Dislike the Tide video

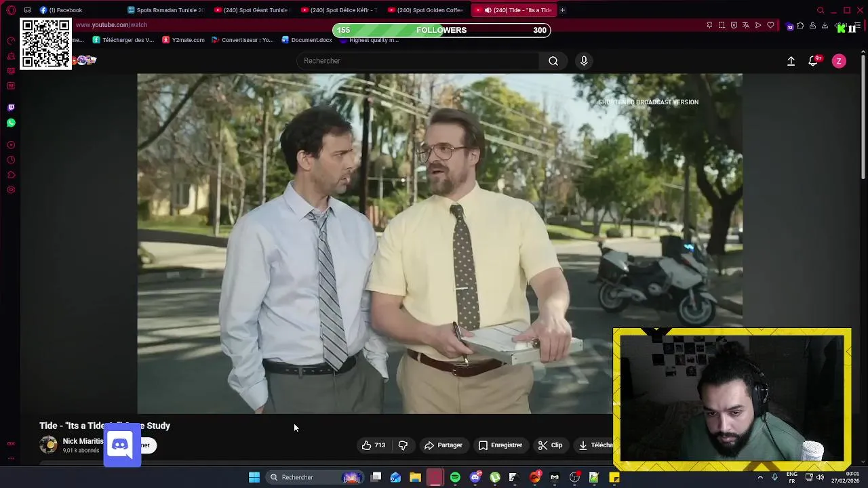click(x=403, y=445)
